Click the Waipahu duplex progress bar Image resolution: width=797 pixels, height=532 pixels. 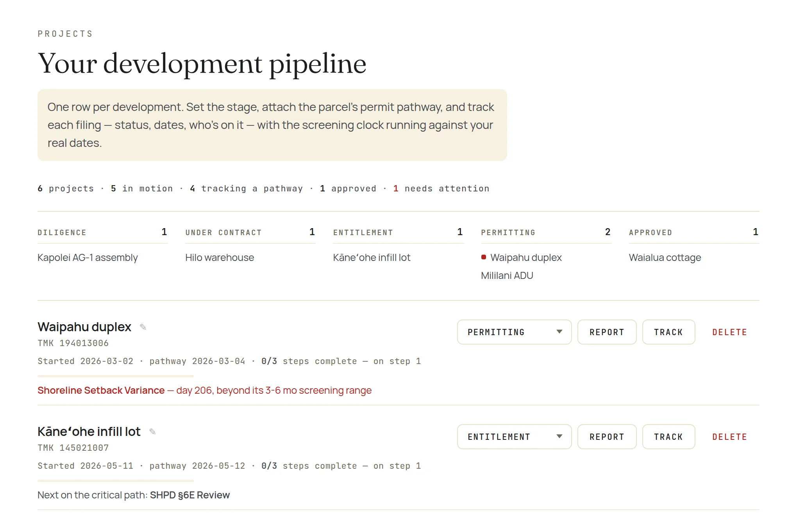tap(116, 376)
